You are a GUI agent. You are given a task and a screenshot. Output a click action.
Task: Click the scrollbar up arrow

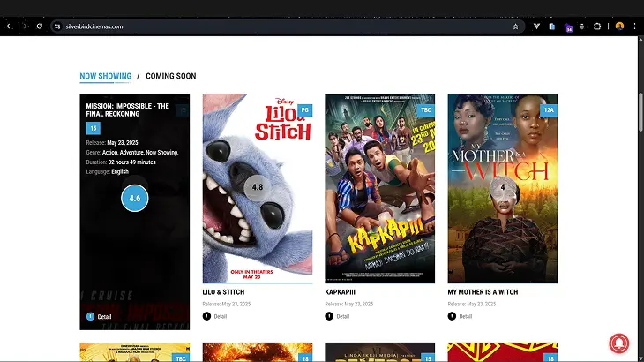tap(640, 40)
